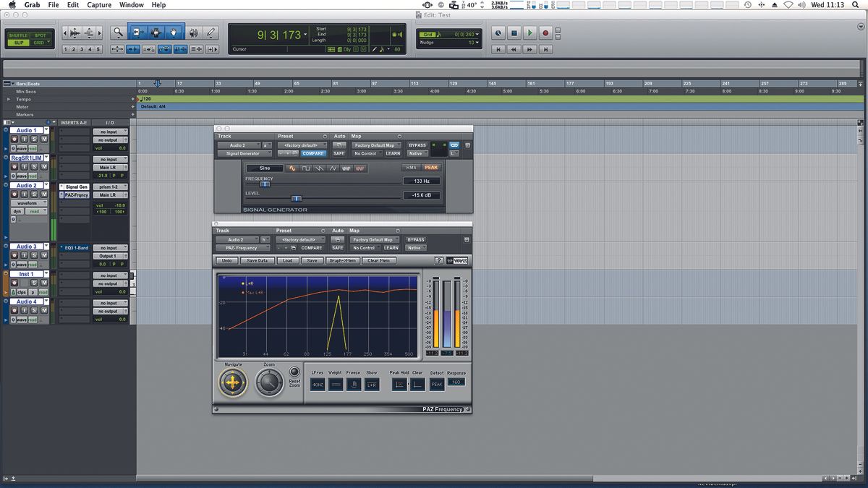This screenshot has width=868, height=488.
Task: Select the Scrubber tool
Action: (x=194, y=32)
